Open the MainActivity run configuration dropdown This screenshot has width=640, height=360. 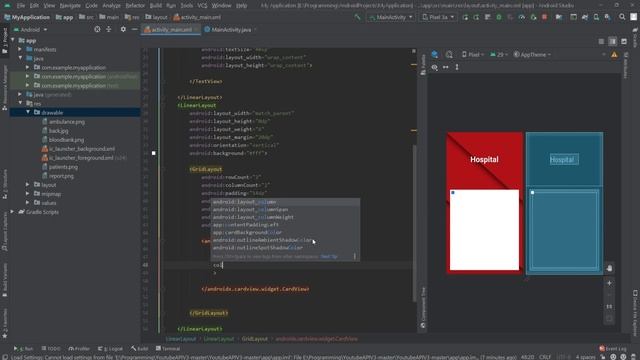click(391, 17)
